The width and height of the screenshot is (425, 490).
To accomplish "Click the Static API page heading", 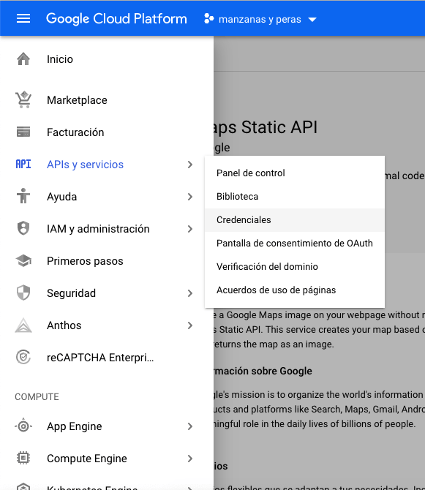I will pos(266,127).
